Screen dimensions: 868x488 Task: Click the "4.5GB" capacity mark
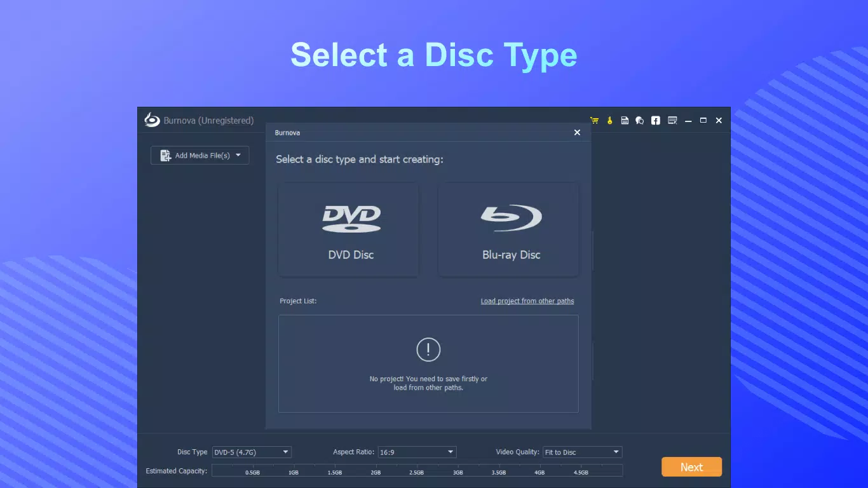581,473
